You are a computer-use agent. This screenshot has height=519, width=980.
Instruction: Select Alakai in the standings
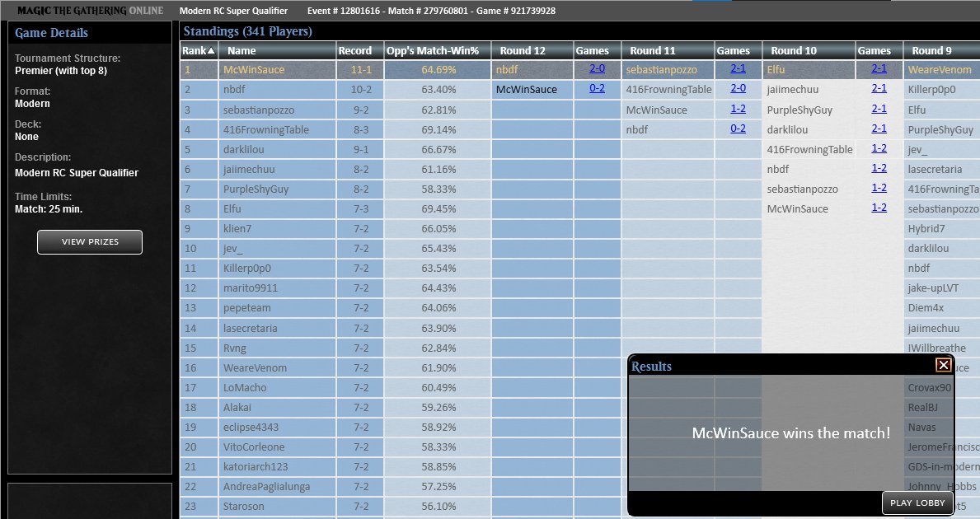point(237,408)
